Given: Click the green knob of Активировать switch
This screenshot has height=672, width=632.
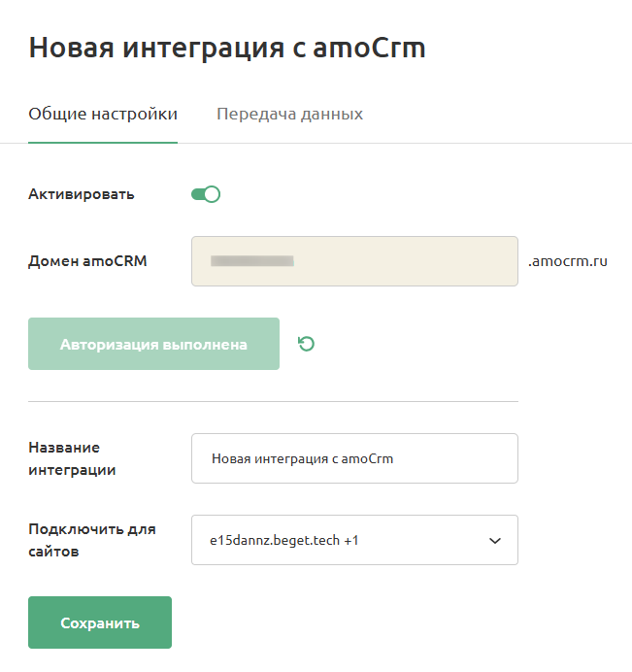Looking at the screenshot, I should 213,194.
